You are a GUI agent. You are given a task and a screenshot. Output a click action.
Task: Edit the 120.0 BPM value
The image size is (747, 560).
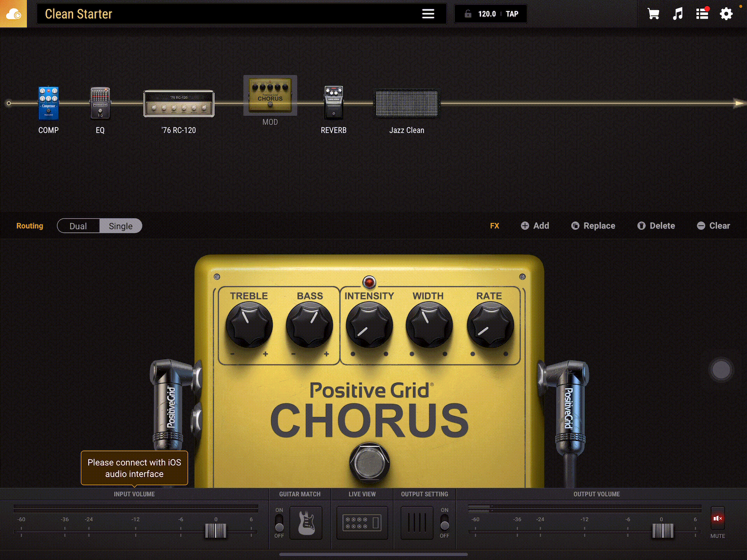click(x=487, y=14)
